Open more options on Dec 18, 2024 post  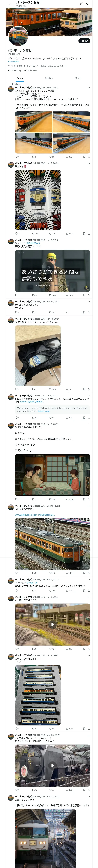coord(89,506)
